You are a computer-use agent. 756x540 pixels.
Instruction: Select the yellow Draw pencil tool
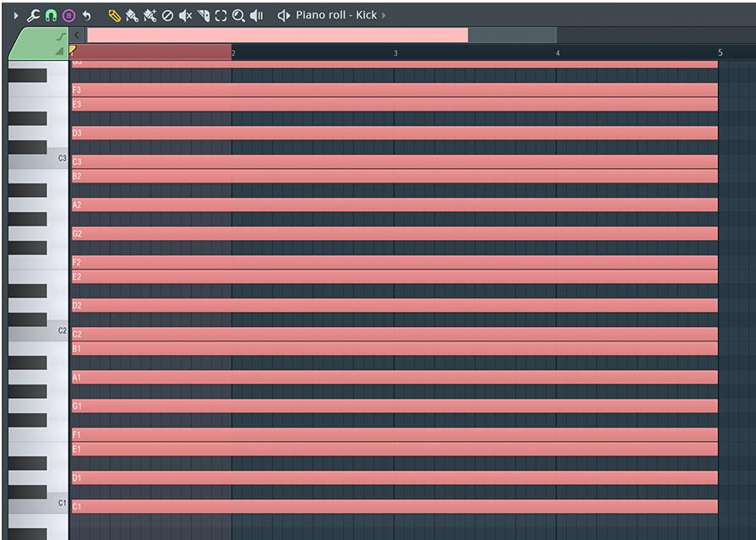click(114, 16)
